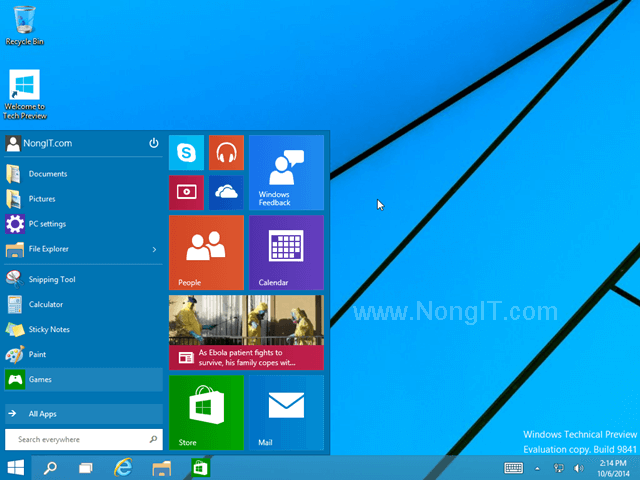Open PC settings
Viewport: 640px width, 480px height.
click(83, 224)
